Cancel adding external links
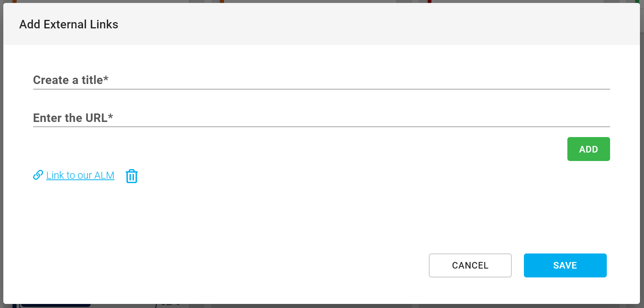644x308 pixels. point(470,265)
